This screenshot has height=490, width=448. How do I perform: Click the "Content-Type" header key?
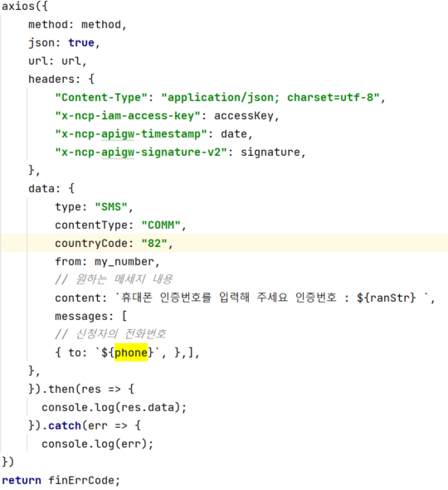(x=101, y=98)
